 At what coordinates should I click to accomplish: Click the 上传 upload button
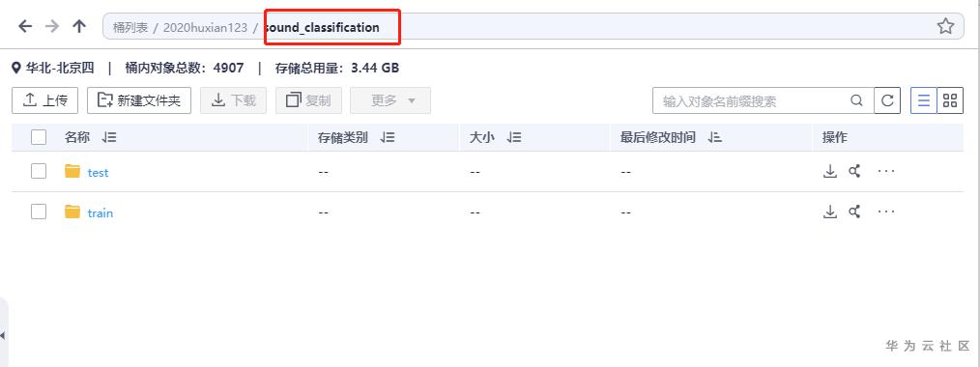pos(45,100)
